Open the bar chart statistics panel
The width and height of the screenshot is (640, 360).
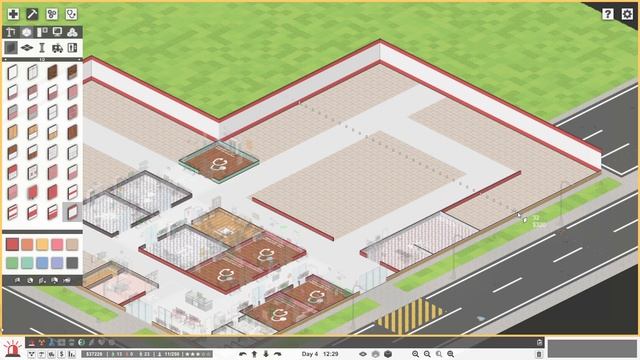point(72,354)
